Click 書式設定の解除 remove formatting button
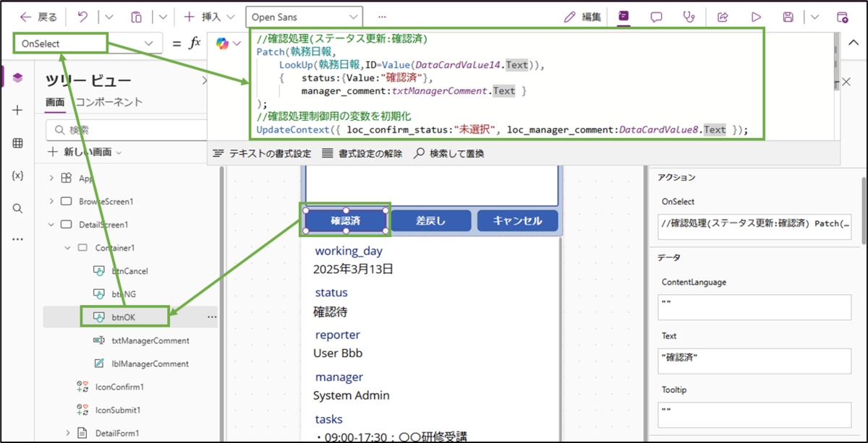This screenshot has height=443, width=868. (x=362, y=153)
